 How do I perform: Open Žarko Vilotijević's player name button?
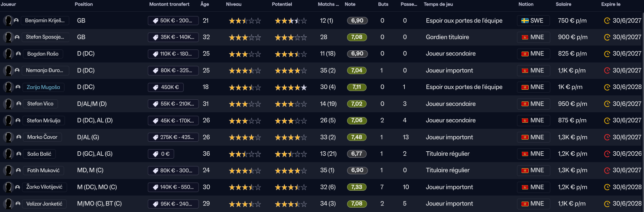coord(46,187)
